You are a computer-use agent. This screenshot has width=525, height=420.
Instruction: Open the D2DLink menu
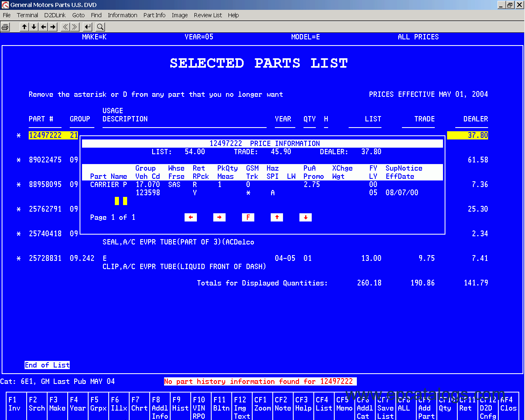click(55, 15)
